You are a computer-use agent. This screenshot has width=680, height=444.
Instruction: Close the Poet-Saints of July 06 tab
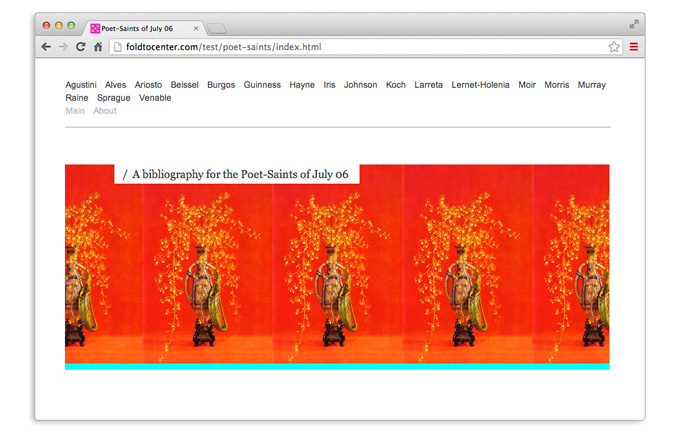[196, 29]
